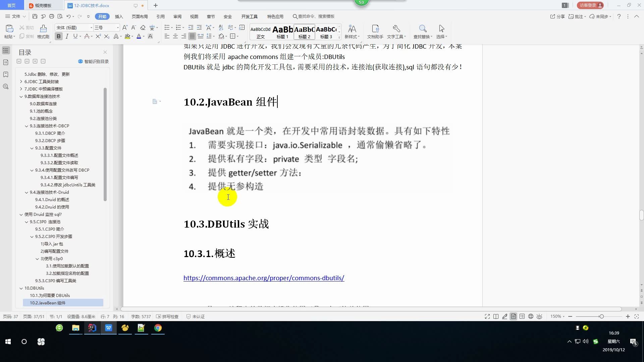Center align the paragraph
Viewport: 644px width, 362px height.
click(175, 36)
